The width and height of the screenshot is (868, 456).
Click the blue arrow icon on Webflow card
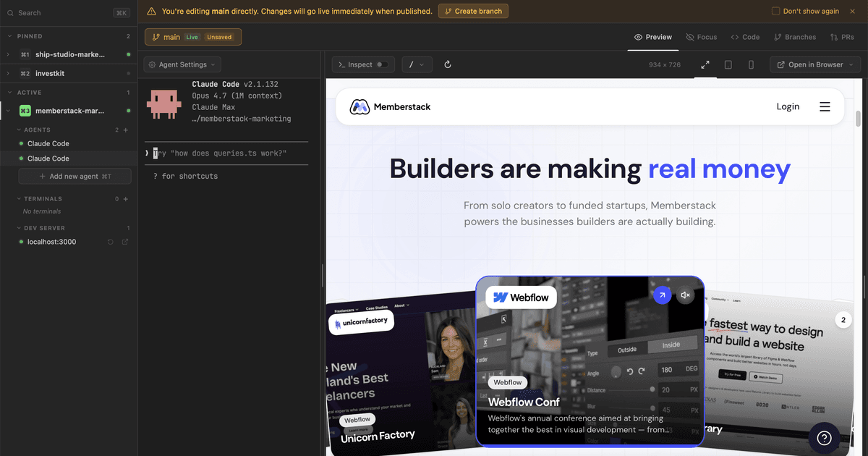pos(662,295)
